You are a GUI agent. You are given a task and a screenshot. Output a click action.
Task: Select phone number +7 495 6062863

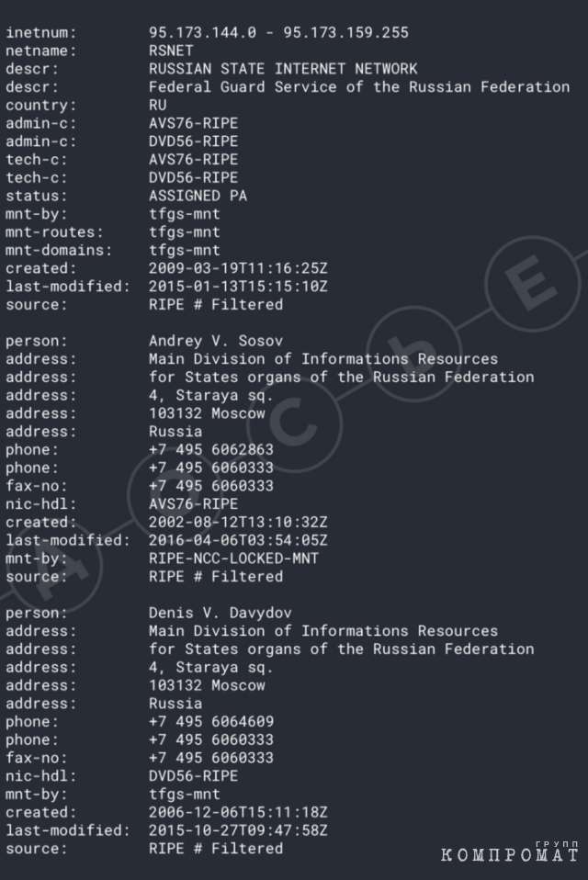211,449
